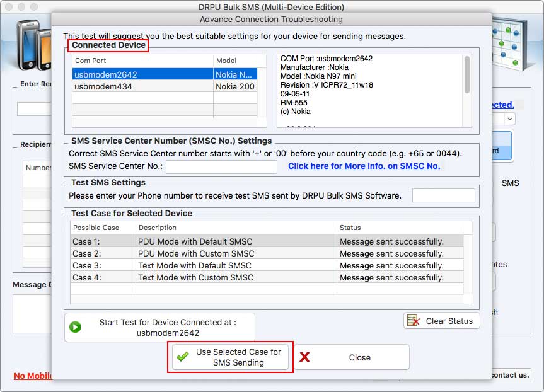Select Case 1: row
Screen dimensions: 544x392
point(267,241)
